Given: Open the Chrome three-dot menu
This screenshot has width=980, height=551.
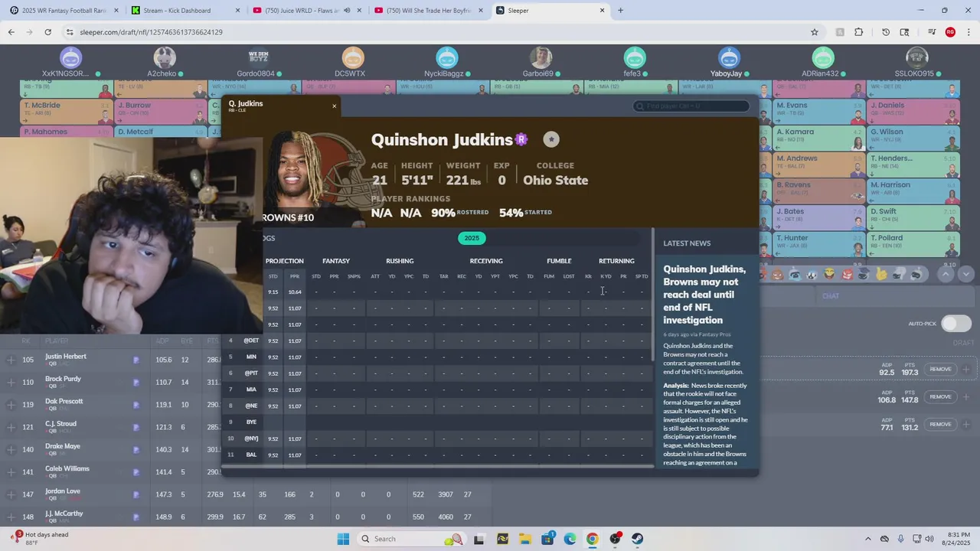Looking at the screenshot, I should coord(968,32).
